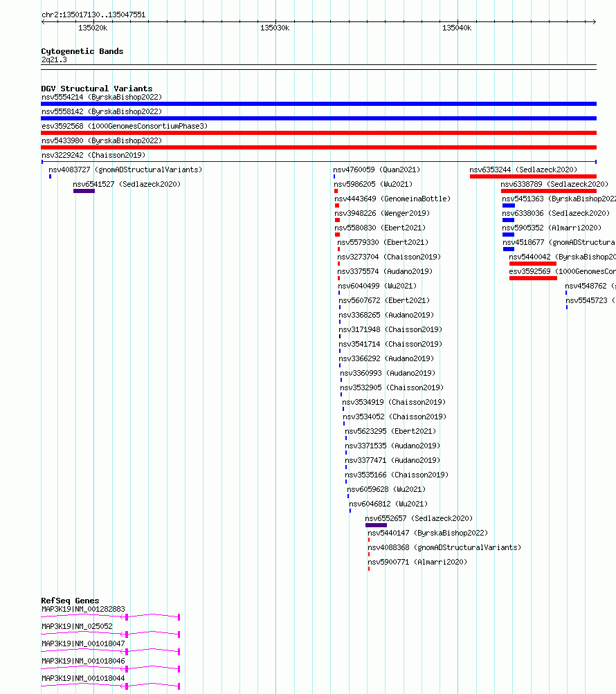Open nsv6338036 (Sedlazeck2020) entry
Image resolution: width=616 pixels, height=694 pixels.
pyautogui.click(x=556, y=213)
